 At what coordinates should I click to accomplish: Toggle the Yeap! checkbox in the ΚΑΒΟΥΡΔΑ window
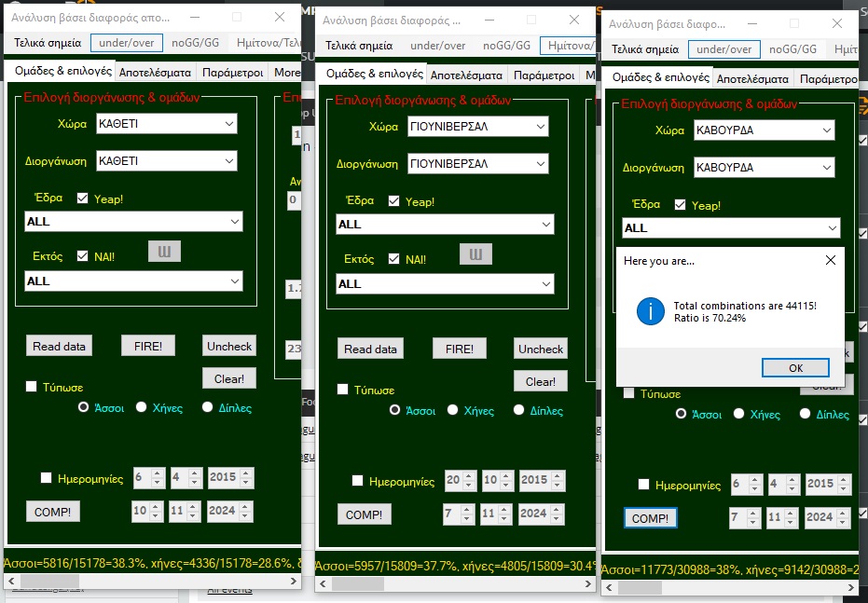(x=680, y=205)
